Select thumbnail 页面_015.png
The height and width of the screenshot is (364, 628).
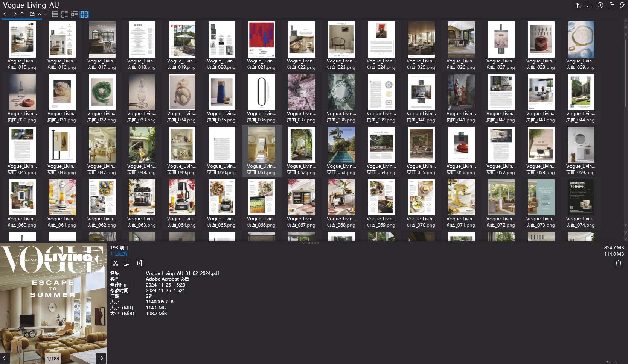click(x=22, y=39)
